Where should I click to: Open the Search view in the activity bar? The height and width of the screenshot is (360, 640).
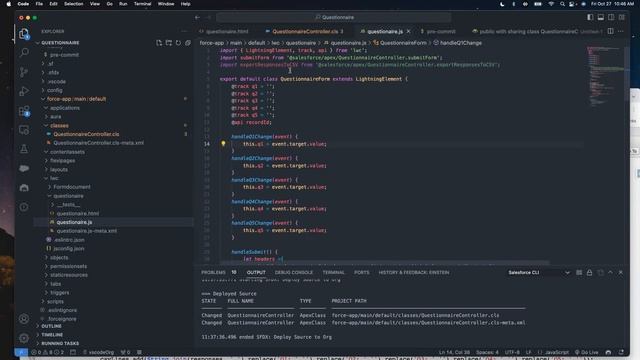tap(24, 53)
